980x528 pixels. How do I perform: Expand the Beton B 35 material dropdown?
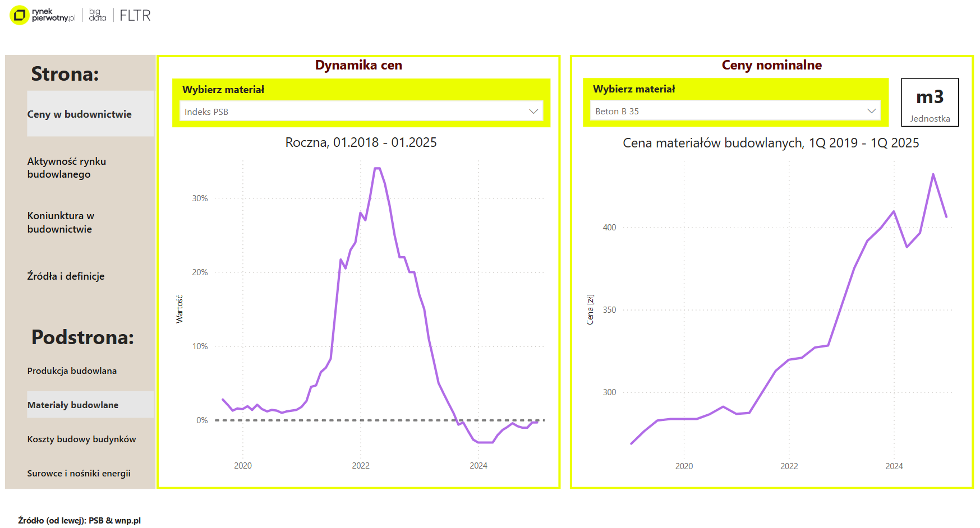click(734, 111)
